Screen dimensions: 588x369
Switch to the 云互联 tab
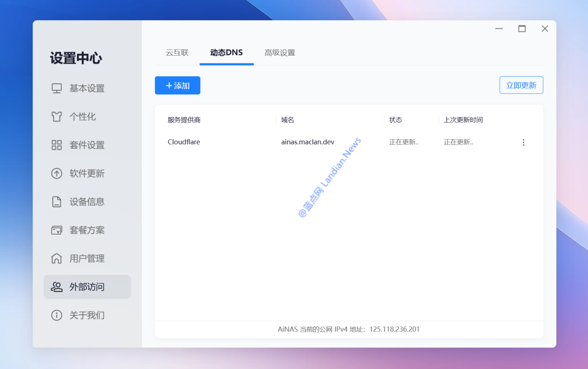coord(177,52)
